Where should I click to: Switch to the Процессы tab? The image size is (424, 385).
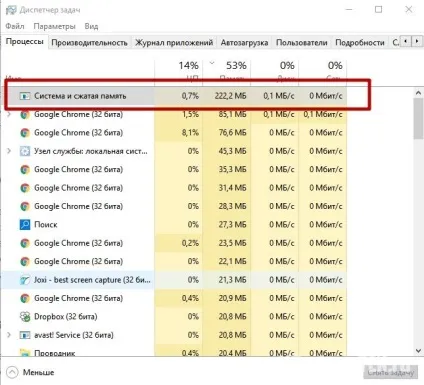tap(25, 42)
